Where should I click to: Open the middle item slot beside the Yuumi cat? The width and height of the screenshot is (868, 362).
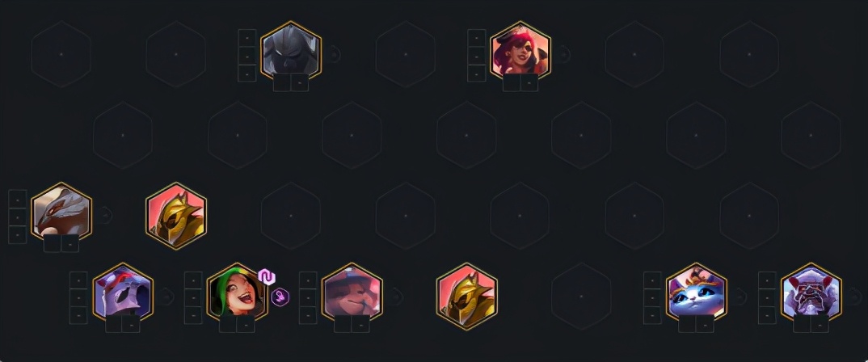(653, 298)
